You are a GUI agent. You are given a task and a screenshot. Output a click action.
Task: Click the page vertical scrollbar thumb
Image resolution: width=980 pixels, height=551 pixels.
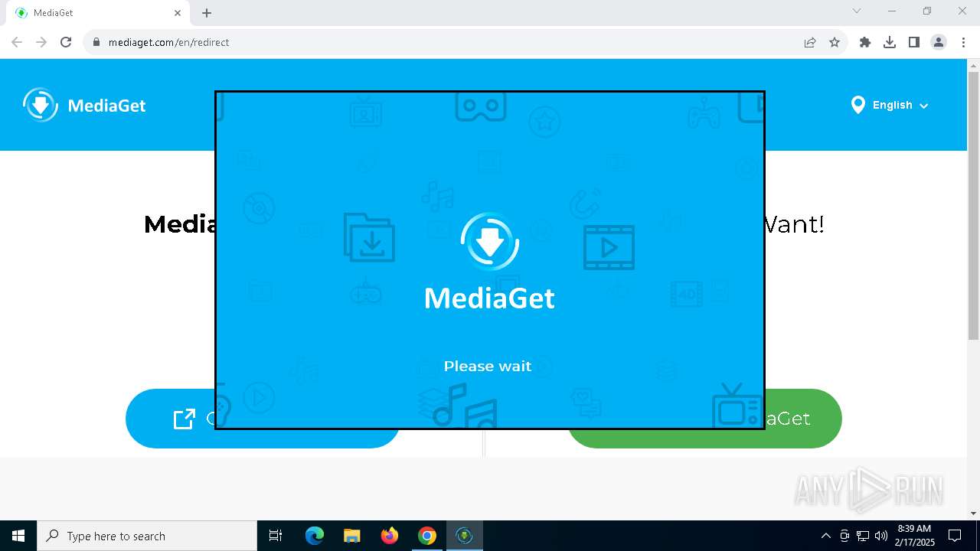[973, 206]
